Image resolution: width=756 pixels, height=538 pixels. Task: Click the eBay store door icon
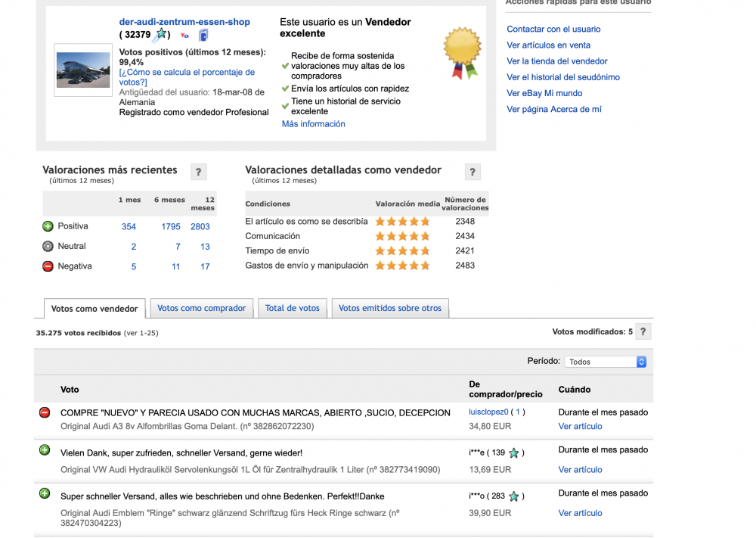tap(203, 35)
